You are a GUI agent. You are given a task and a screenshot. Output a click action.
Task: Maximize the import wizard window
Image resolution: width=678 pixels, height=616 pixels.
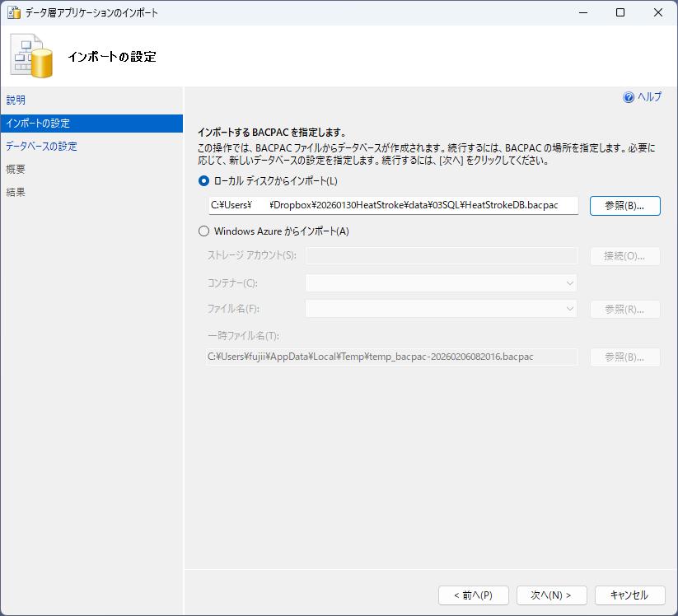click(x=620, y=13)
